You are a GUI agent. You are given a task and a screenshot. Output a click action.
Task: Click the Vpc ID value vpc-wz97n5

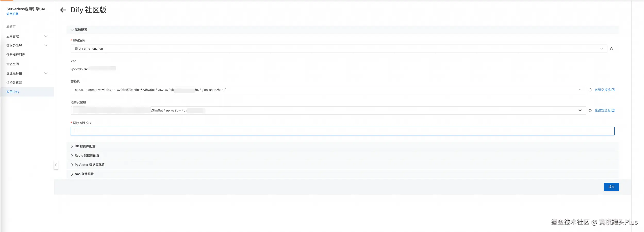pos(79,69)
